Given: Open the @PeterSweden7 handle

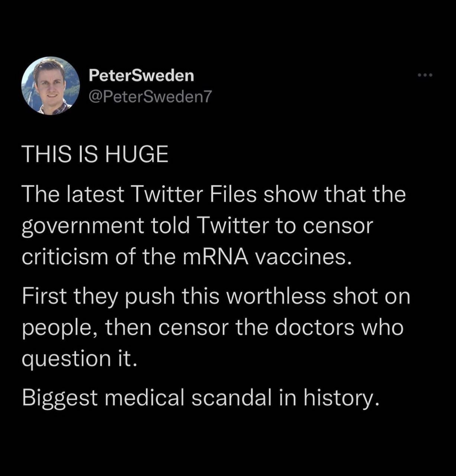Looking at the screenshot, I should tap(150, 97).
